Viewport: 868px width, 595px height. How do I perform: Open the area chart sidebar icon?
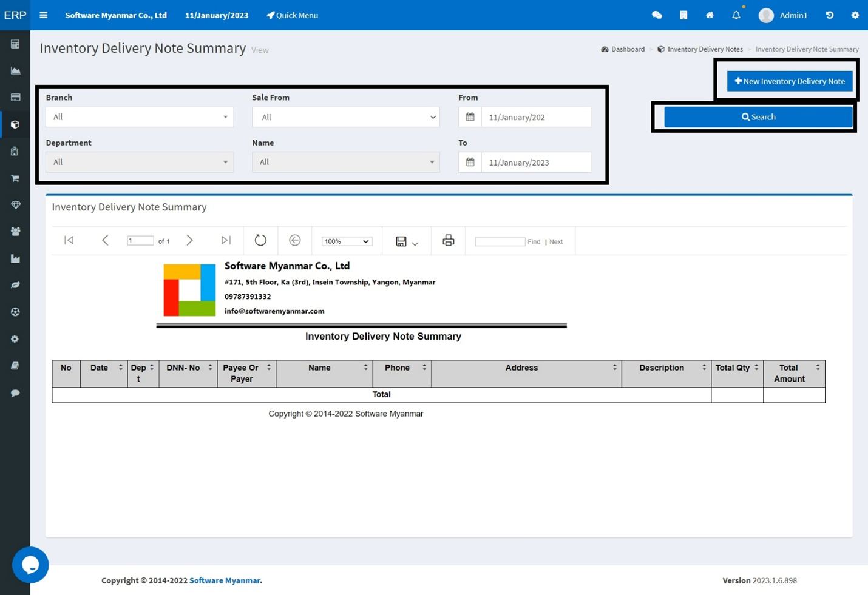(x=15, y=71)
